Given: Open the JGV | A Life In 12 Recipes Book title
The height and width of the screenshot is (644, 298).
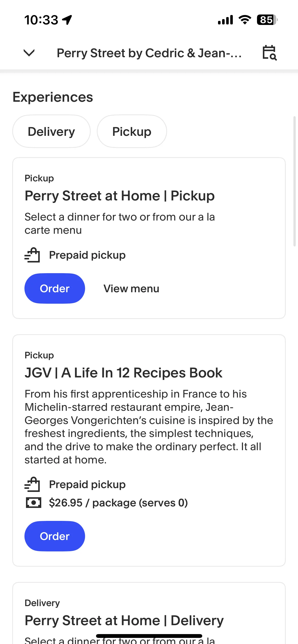Looking at the screenshot, I should click(124, 373).
